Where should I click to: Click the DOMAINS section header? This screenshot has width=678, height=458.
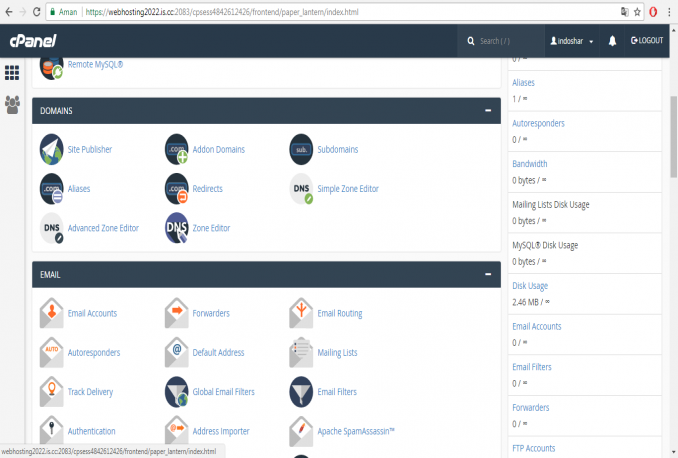266,111
